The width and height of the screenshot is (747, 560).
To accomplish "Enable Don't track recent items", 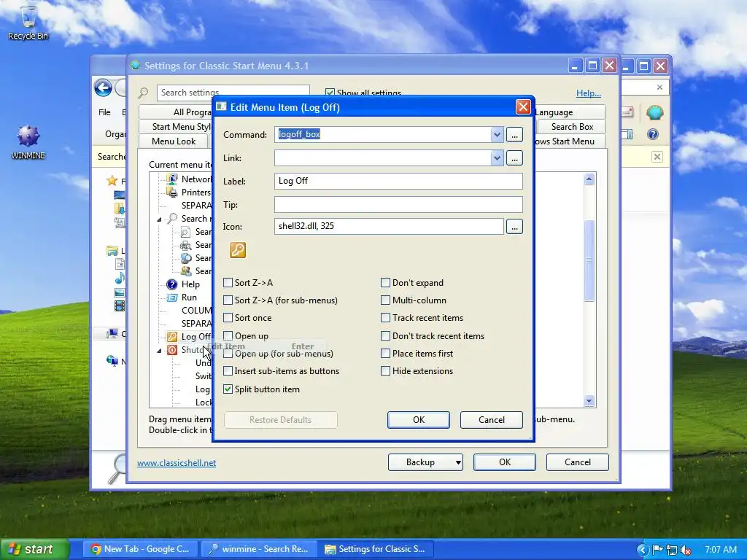I will click(x=385, y=336).
